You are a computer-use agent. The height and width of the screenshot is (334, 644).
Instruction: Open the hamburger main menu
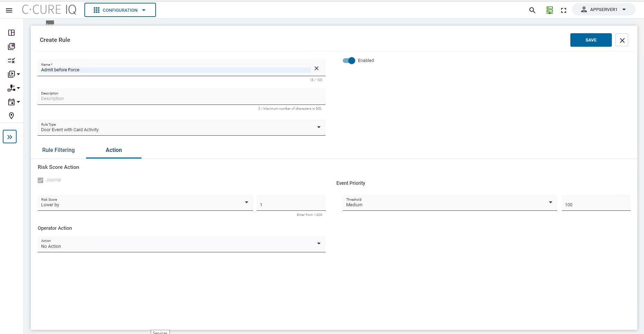coord(9,10)
